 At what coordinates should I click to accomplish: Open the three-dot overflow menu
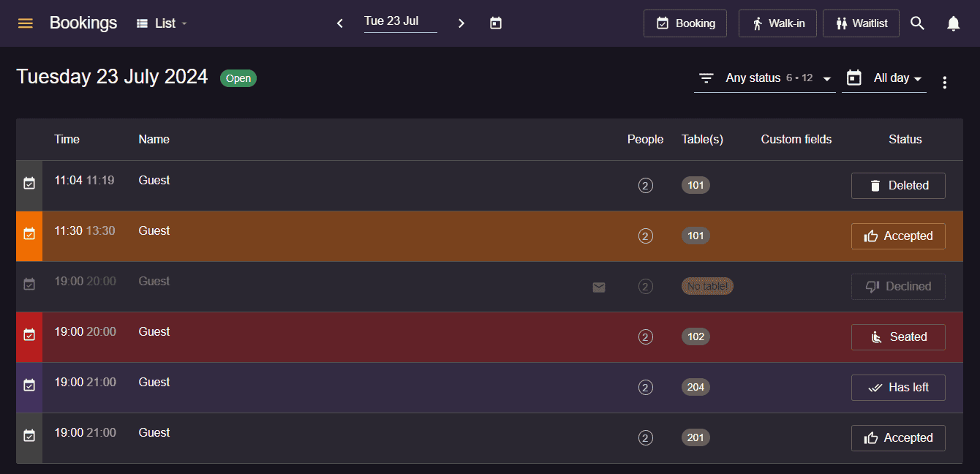click(944, 82)
